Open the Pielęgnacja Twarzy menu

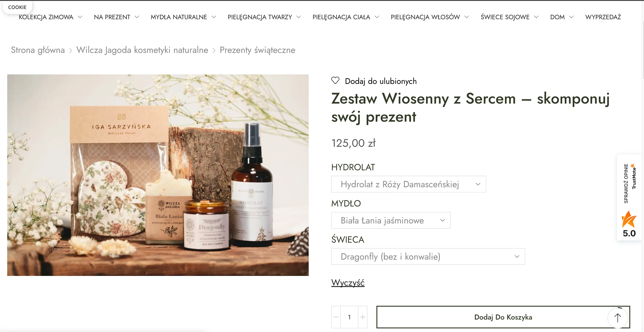[264, 17]
